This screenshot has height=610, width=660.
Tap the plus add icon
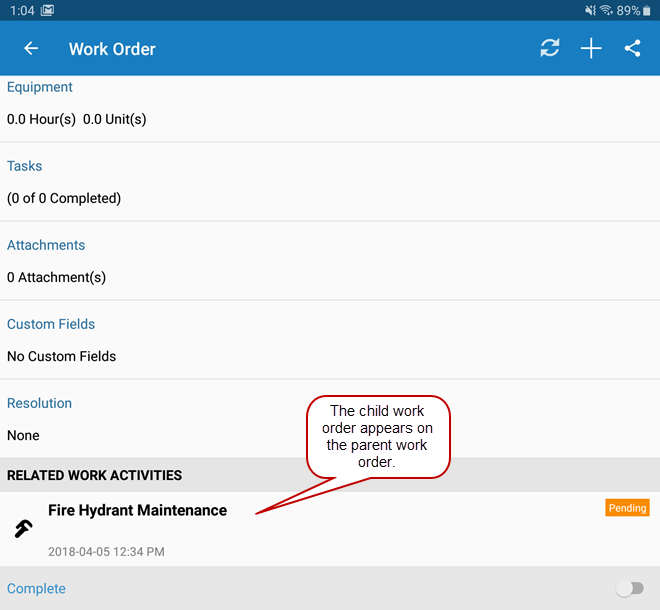click(591, 48)
